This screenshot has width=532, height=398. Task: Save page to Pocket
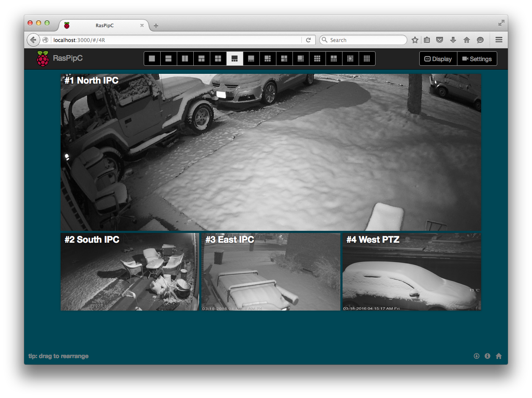pos(440,40)
